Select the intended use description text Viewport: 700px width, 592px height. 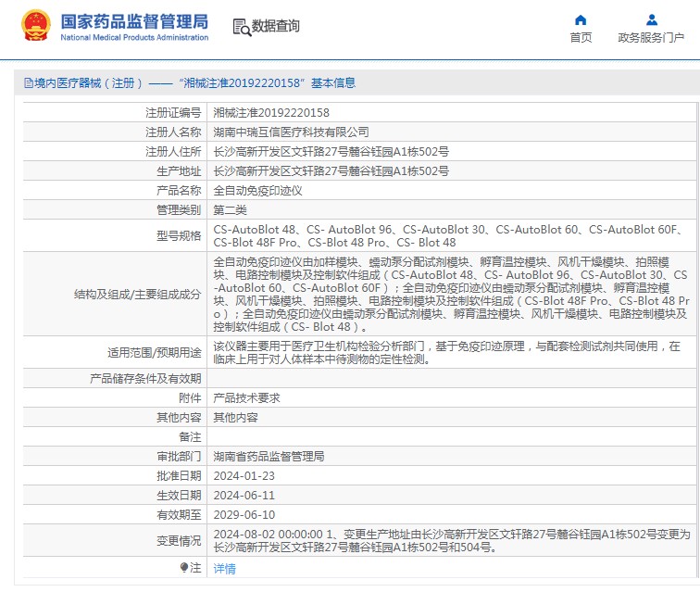click(x=447, y=353)
